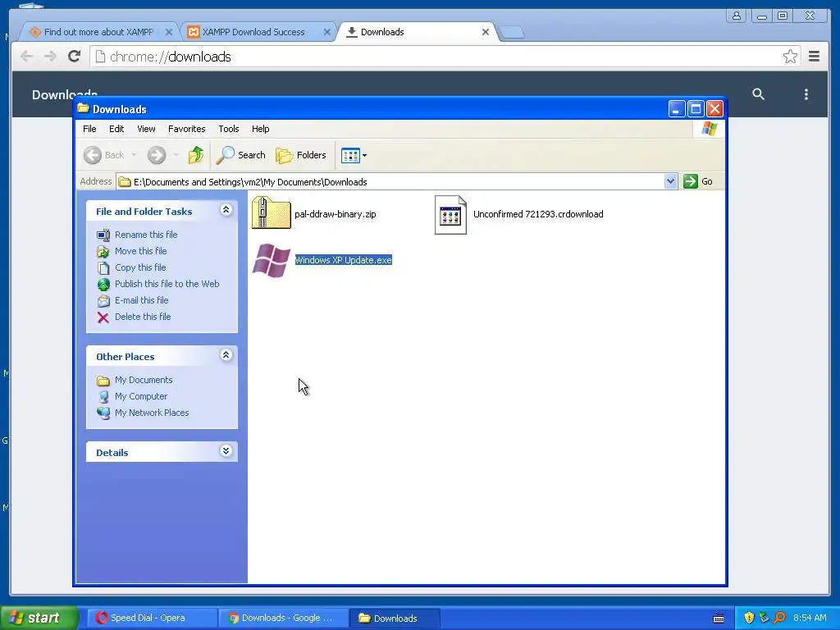Image resolution: width=840 pixels, height=630 pixels.
Task: Select the pal-ddraw-binary.zip folder icon
Action: pyautogui.click(x=271, y=212)
